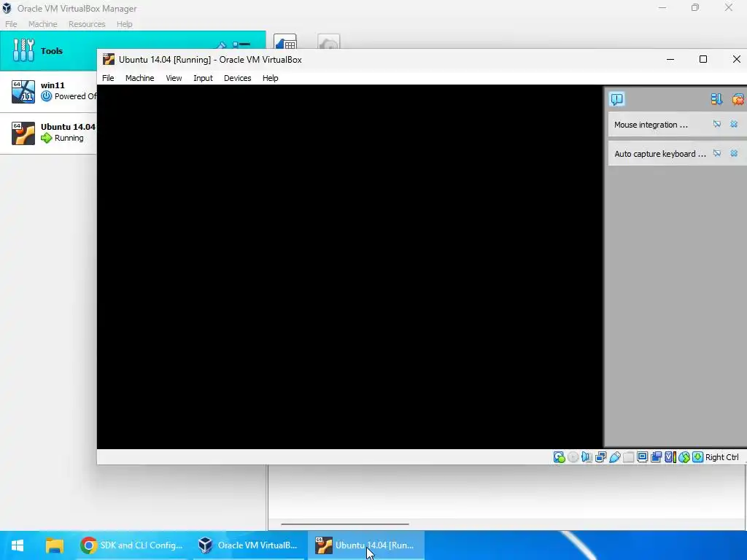Click inside the black Ubuntu VM display
This screenshot has height=560, width=747.
pos(350,267)
